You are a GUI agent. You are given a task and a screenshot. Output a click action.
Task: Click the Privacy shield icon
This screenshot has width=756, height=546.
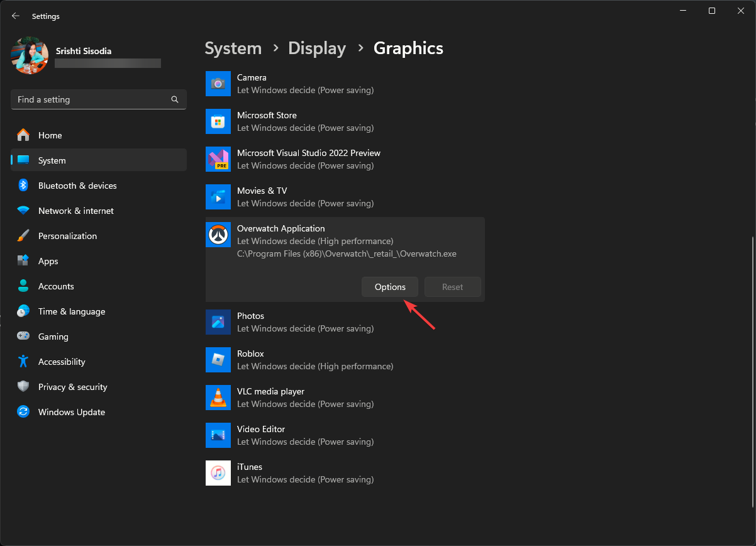pyautogui.click(x=23, y=387)
